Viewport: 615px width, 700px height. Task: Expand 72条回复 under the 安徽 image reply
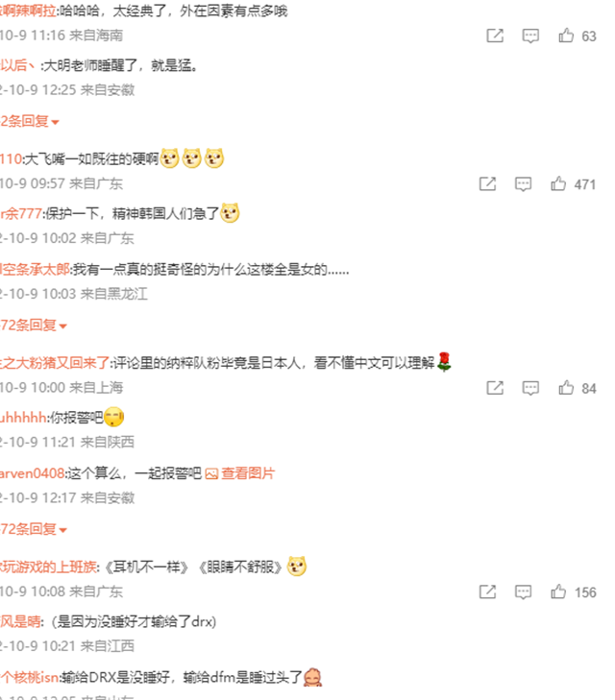34,529
